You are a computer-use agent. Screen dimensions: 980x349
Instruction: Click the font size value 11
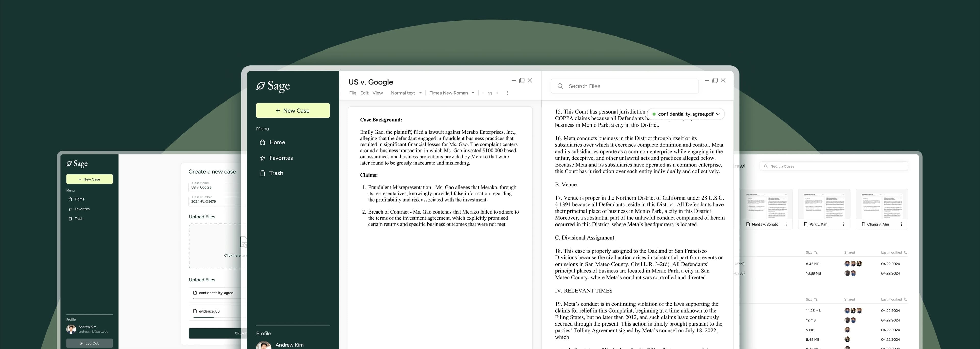(490, 93)
